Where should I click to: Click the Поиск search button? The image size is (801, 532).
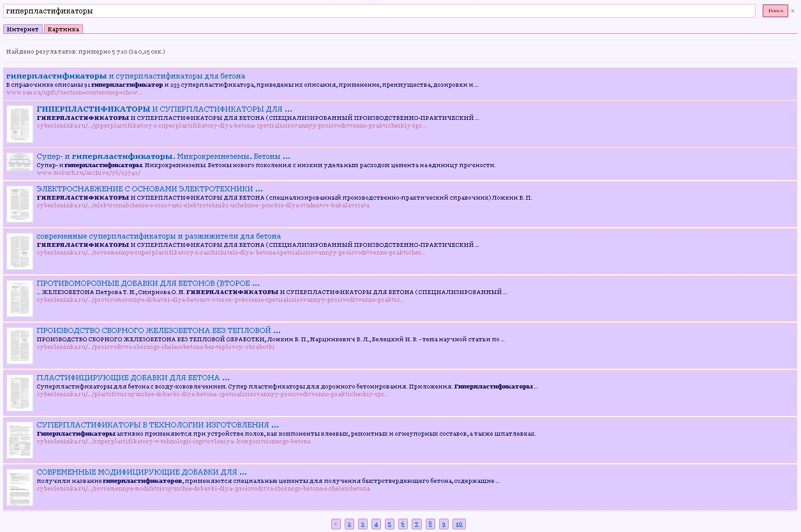coord(775,11)
